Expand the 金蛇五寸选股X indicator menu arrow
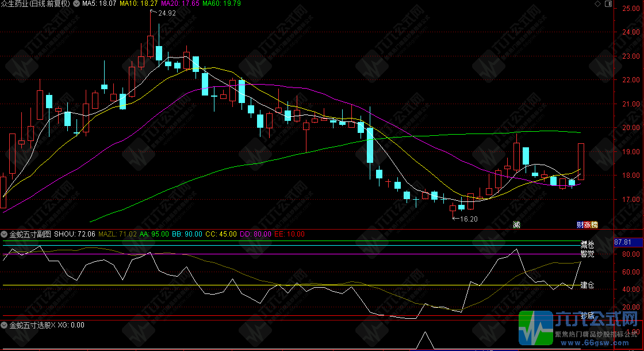Image resolution: width=644 pixels, height=351 pixels. pyautogui.click(x=4, y=325)
